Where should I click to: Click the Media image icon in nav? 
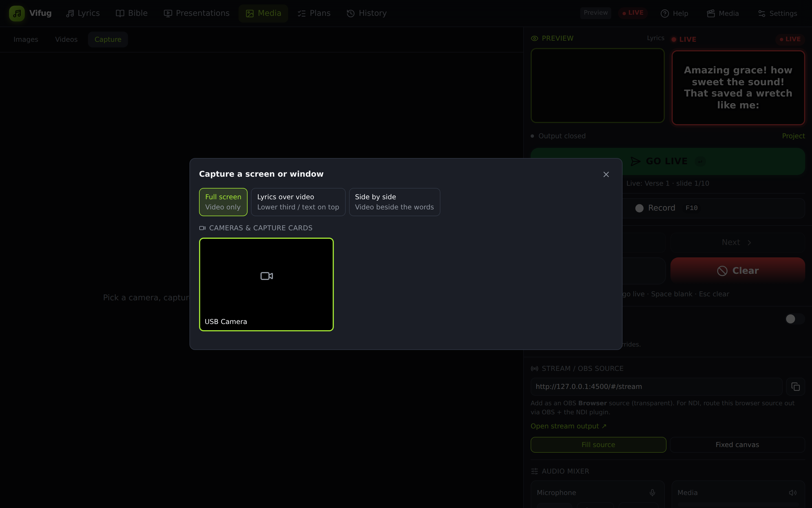(250, 13)
